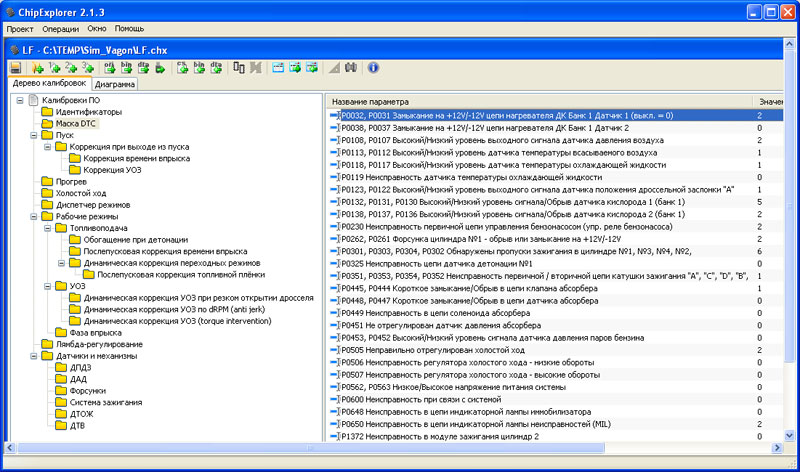Open the 'Операции' menu
Image resolution: width=800 pixels, height=472 pixels.
61,30
